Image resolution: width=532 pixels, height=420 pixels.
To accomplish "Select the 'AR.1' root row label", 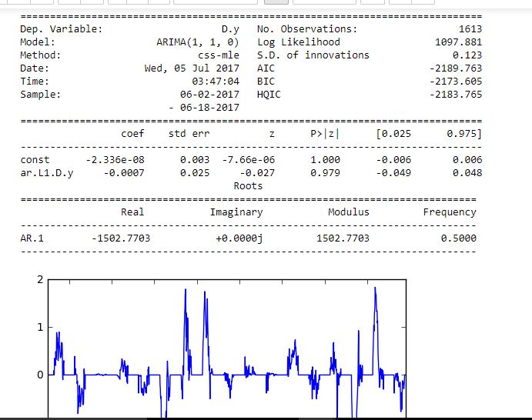I will [32, 238].
